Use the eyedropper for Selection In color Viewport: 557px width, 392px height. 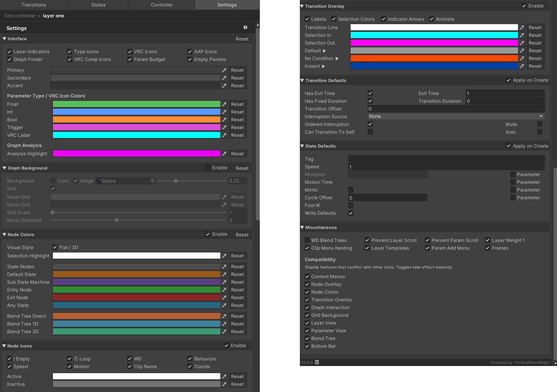click(522, 35)
